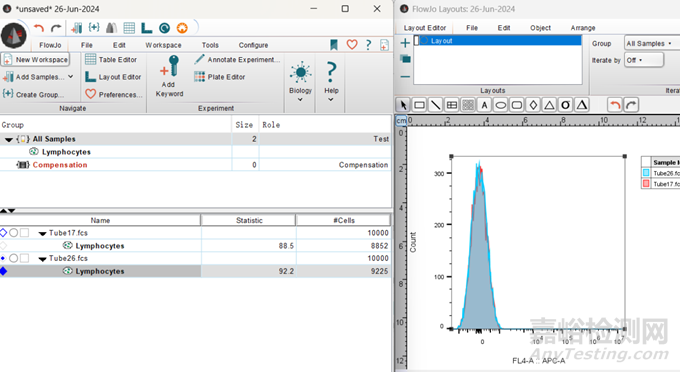The image size is (680, 372).
Task: Click undo arrow in layout toolbar
Action: [x=615, y=105]
